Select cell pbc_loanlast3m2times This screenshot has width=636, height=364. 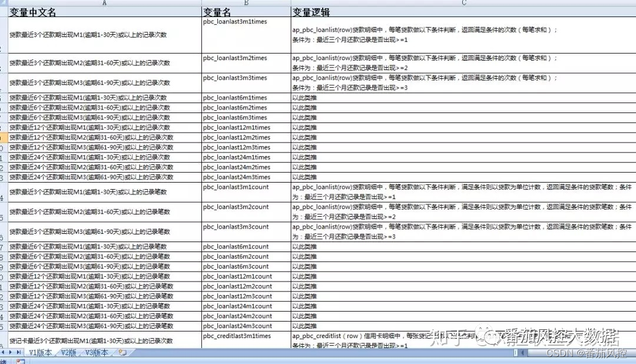[246, 63]
